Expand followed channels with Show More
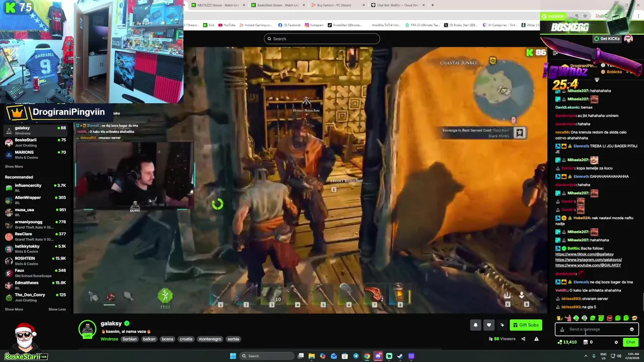This screenshot has height=362, width=644. click(14, 166)
